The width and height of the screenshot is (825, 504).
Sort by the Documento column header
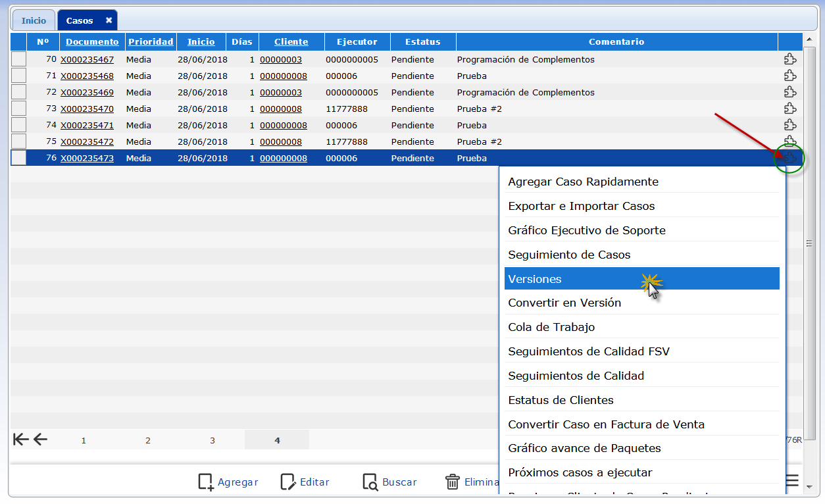[x=92, y=41]
